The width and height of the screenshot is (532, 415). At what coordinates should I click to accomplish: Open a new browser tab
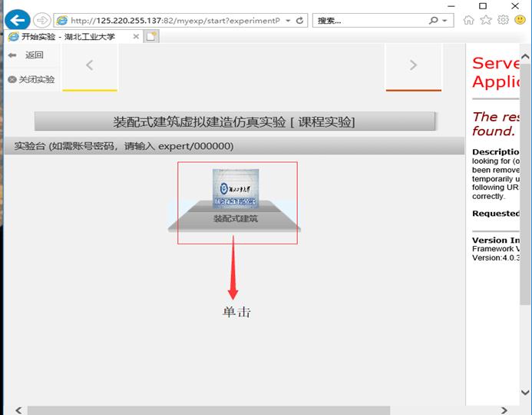pyautogui.click(x=152, y=36)
